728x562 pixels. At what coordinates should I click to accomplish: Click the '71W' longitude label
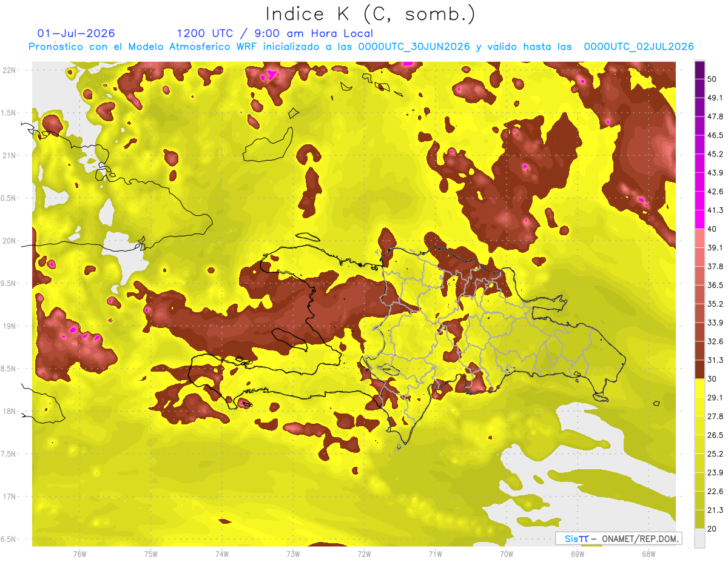click(x=435, y=554)
